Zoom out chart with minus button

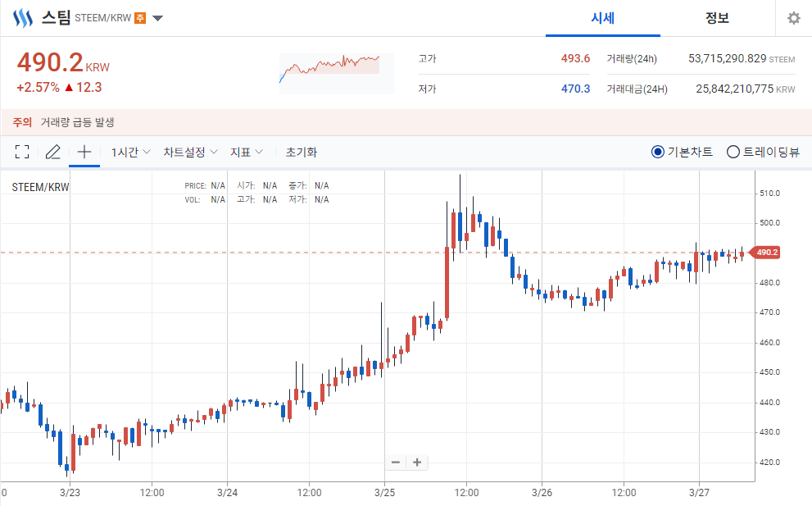coord(396,462)
